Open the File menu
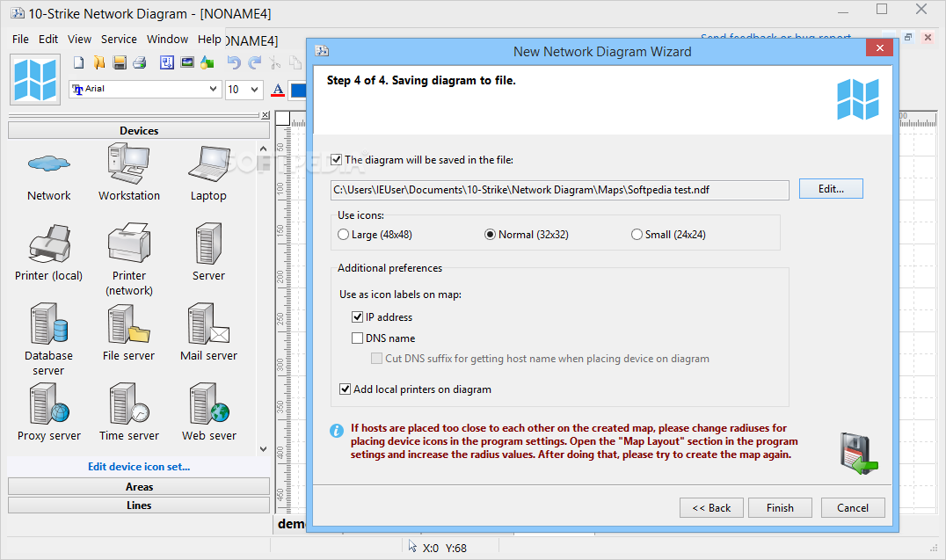Viewport: 946px width, 560px height. 20,40
